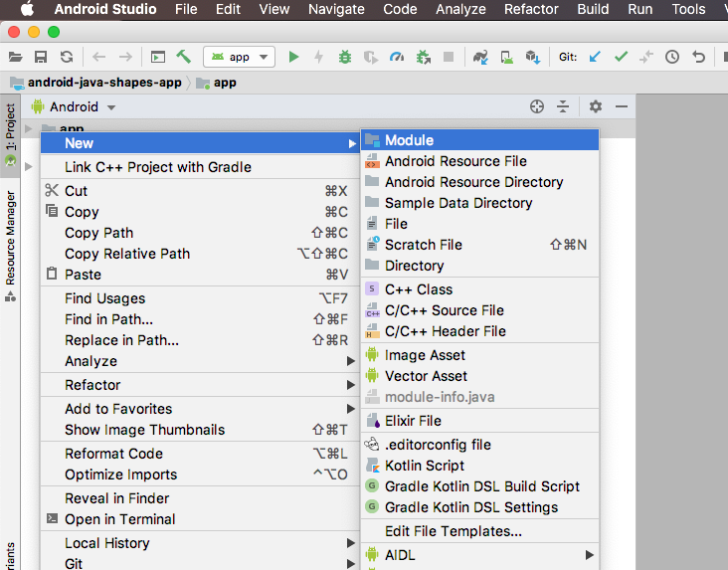Viewport: 728px width, 570px height.
Task: Select Cut from context menu
Action: [x=200, y=190]
